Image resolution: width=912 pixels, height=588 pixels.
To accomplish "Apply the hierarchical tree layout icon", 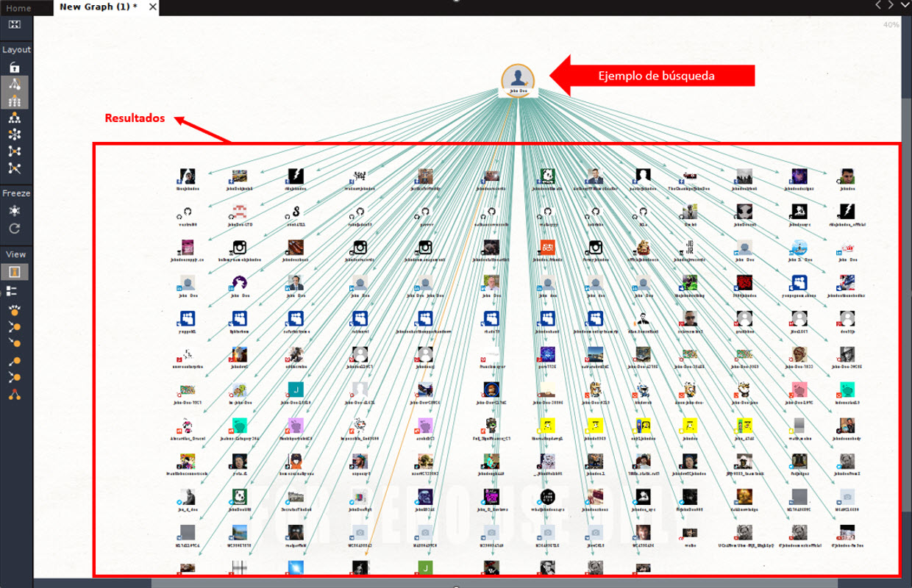I will tap(15, 118).
